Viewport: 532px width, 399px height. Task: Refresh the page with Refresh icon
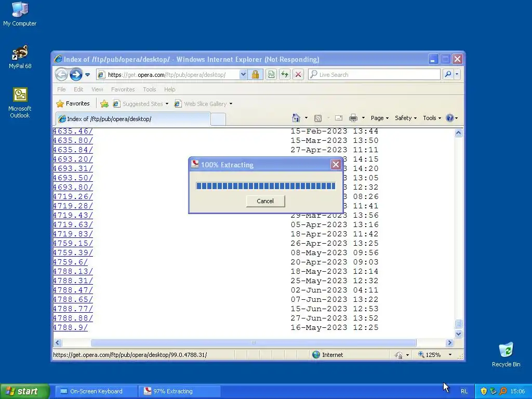point(285,74)
